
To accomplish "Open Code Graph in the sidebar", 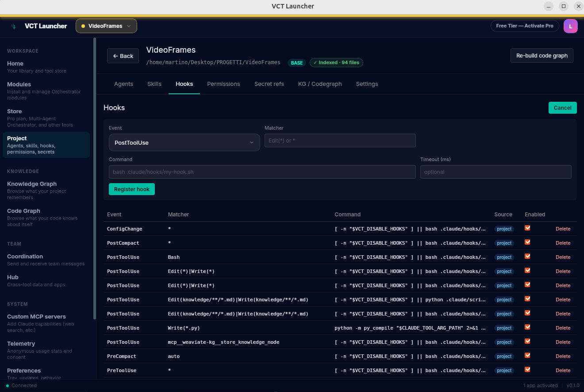I will click(46, 217).
